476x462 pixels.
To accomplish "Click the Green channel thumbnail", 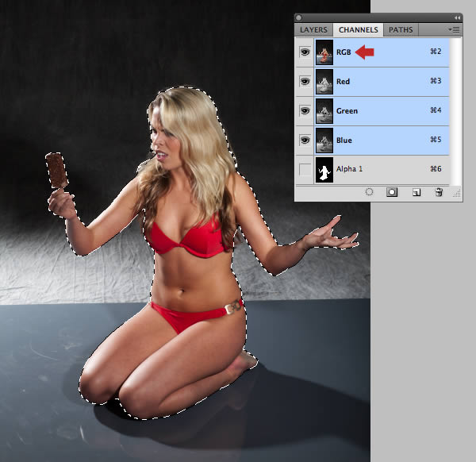I will pyautogui.click(x=324, y=110).
